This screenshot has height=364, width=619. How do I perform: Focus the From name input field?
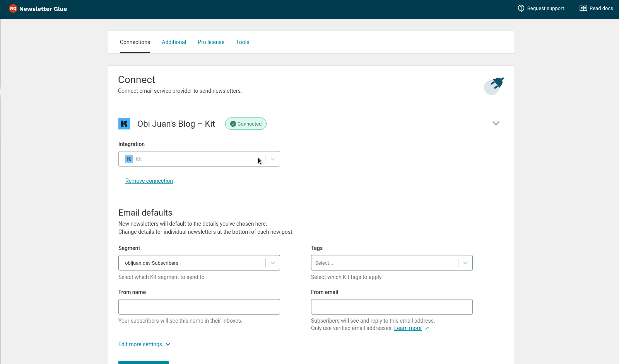pyautogui.click(x=199, y=307)
